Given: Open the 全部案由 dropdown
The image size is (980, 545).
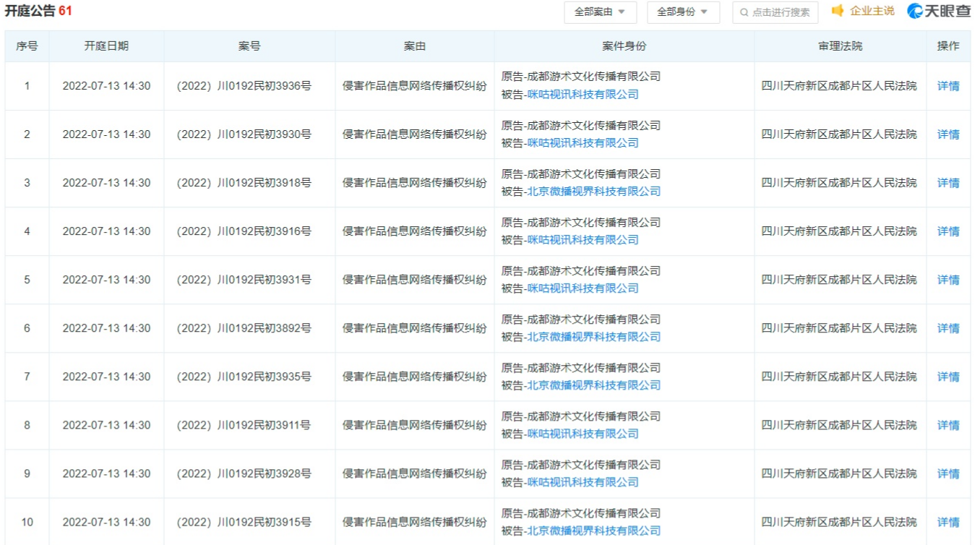Looking at the screenshot, I should [600, 12].
